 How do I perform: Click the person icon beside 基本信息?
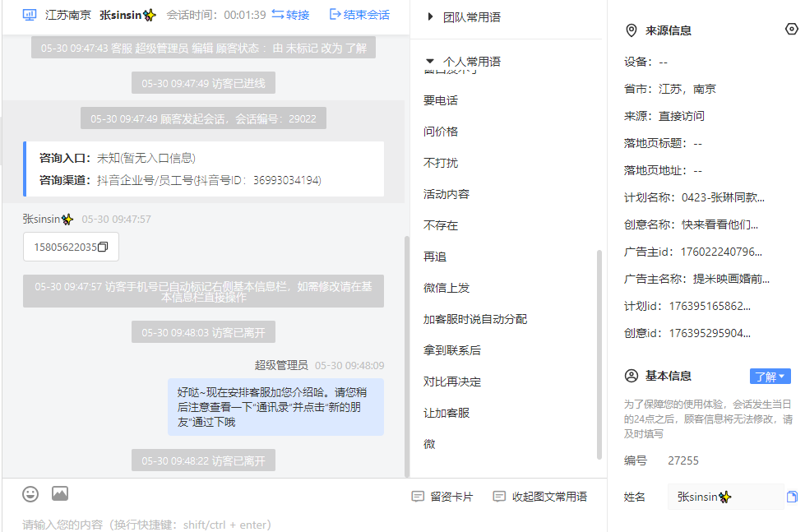pos(632,376)
